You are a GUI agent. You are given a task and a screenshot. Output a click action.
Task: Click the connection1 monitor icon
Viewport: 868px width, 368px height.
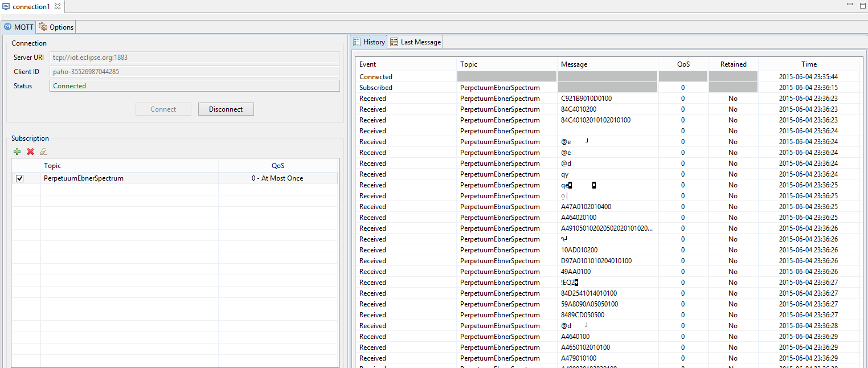tap(6, 6)
